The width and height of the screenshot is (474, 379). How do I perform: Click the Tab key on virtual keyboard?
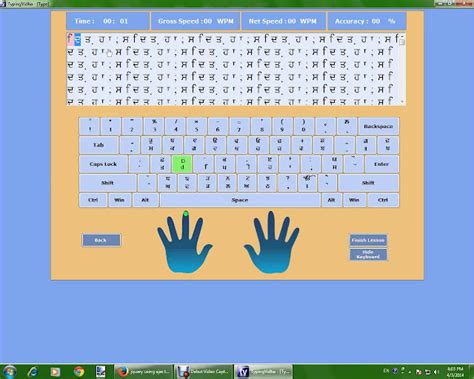point(98,145)
